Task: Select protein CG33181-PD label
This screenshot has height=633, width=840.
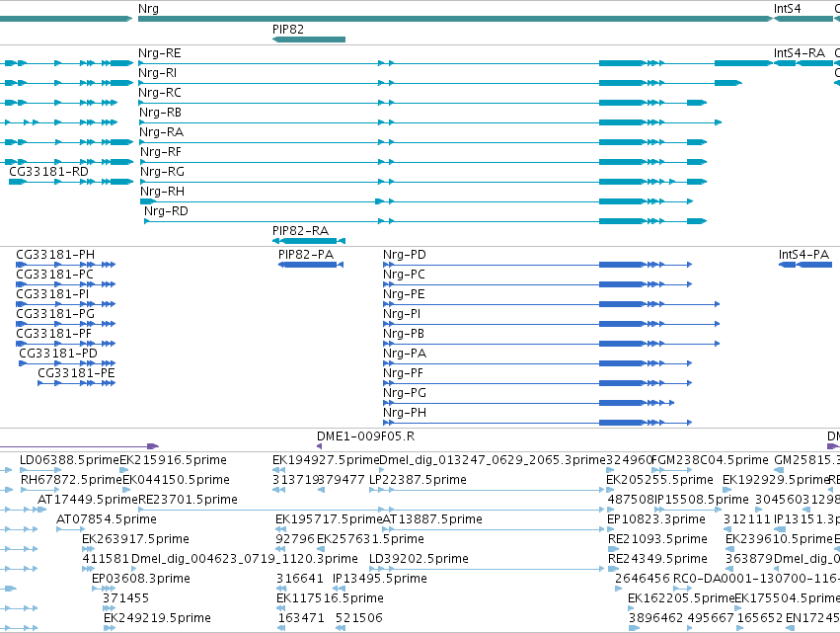Action: tap(58, 354)
